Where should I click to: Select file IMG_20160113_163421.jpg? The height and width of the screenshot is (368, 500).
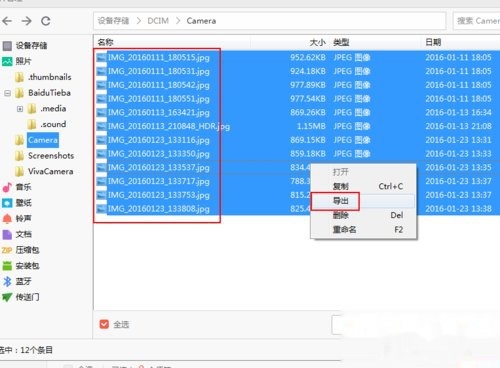(x=159, y=113)
